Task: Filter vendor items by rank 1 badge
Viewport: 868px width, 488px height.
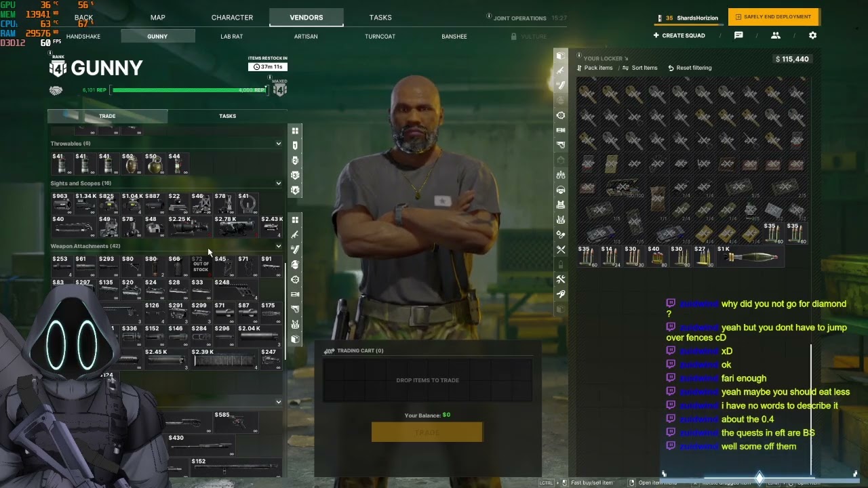Action: [x=295, y=146]
